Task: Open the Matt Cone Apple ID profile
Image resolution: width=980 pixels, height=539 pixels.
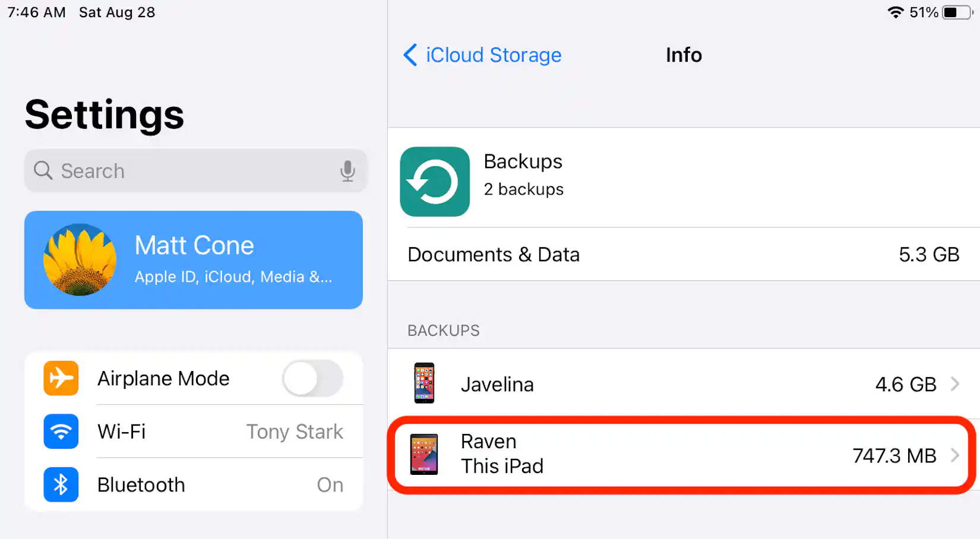Action: tap(194, 260)
